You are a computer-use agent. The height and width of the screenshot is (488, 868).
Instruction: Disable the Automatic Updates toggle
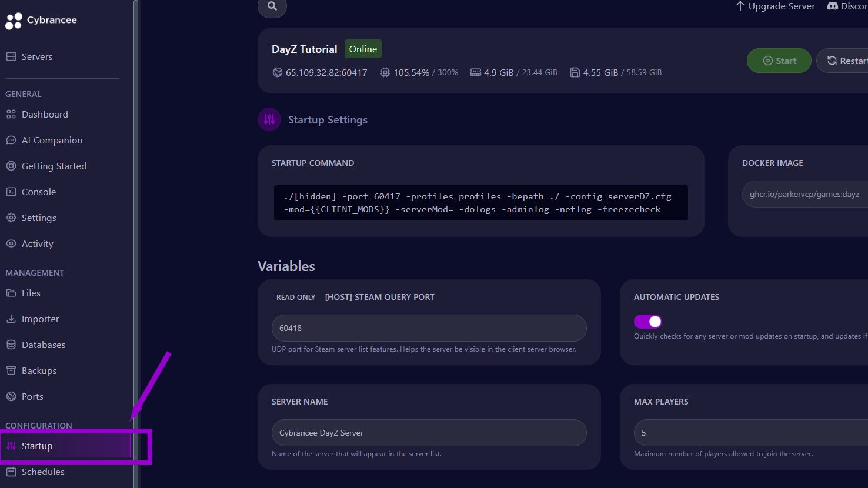648,322
